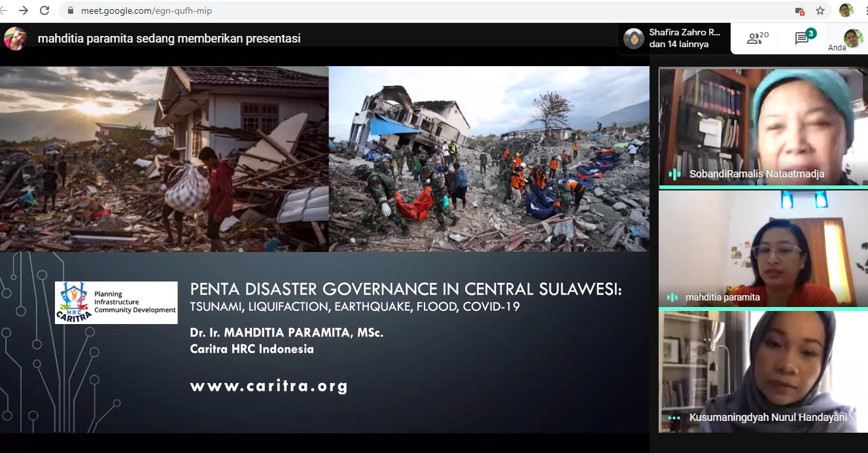Screen dimensions: 868x453
Task: Click the www.caritra.org text on slide
Action: click(269, 386)
